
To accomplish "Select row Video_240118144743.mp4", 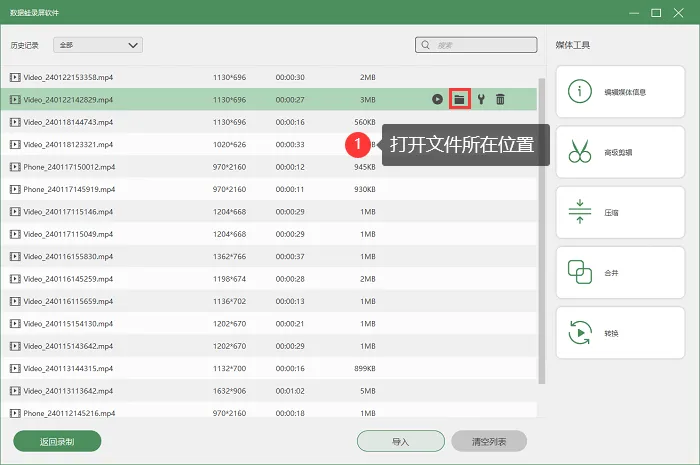I will pyautogui.click(x=269, y=122).
